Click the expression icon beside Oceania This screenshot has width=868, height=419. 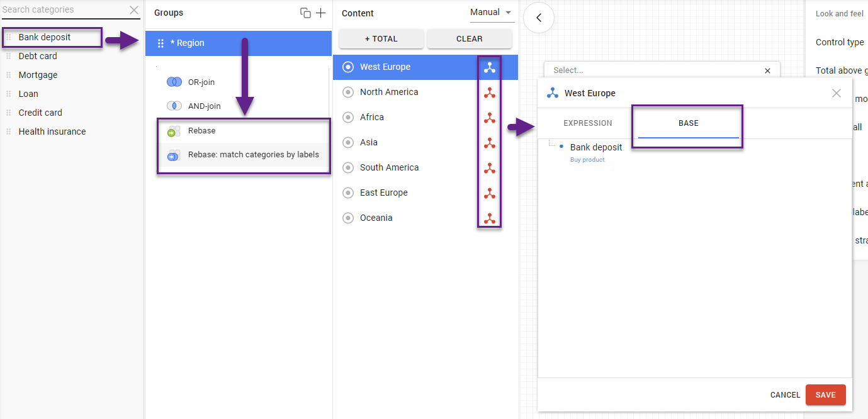(489, 218)
